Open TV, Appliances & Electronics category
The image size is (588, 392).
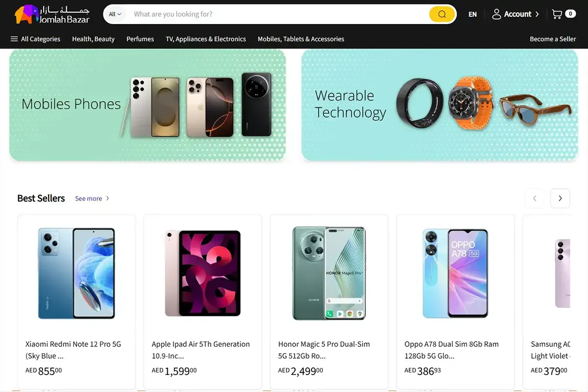click(206, 39)
